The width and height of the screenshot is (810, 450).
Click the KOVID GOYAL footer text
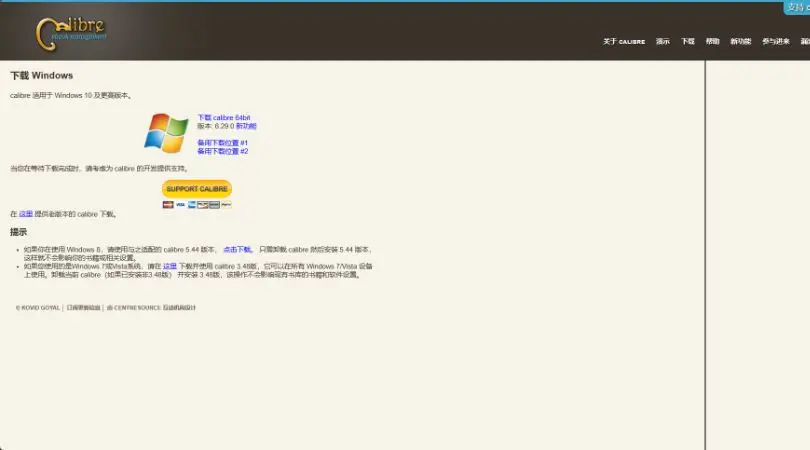(x=38, y=308)
